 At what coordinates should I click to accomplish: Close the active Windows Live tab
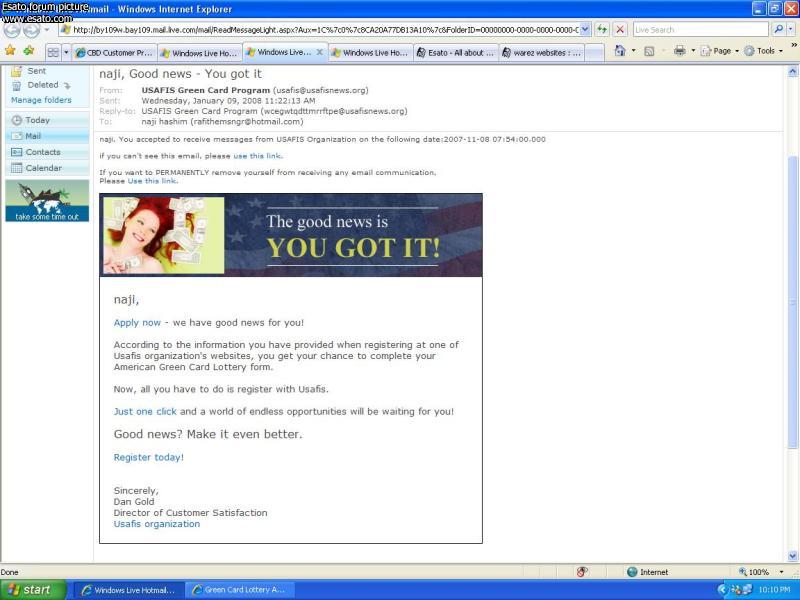click(320, 52)
